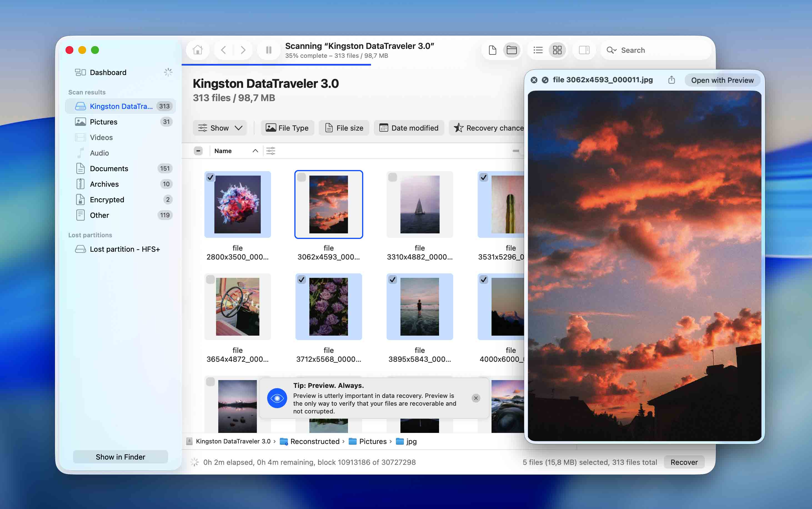This screenshot has width=812, height=509.
Task: Open the Date modified filter
Action: point(409,128)
